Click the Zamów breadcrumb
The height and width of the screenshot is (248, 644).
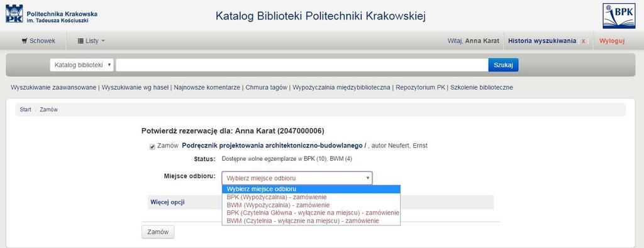(48, 110)
